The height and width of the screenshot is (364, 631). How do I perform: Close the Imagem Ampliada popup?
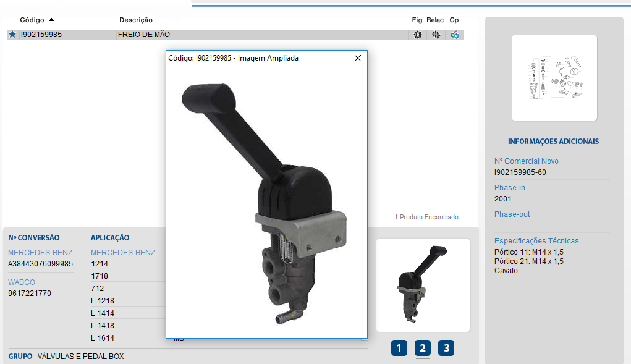[x=357, y=58]
